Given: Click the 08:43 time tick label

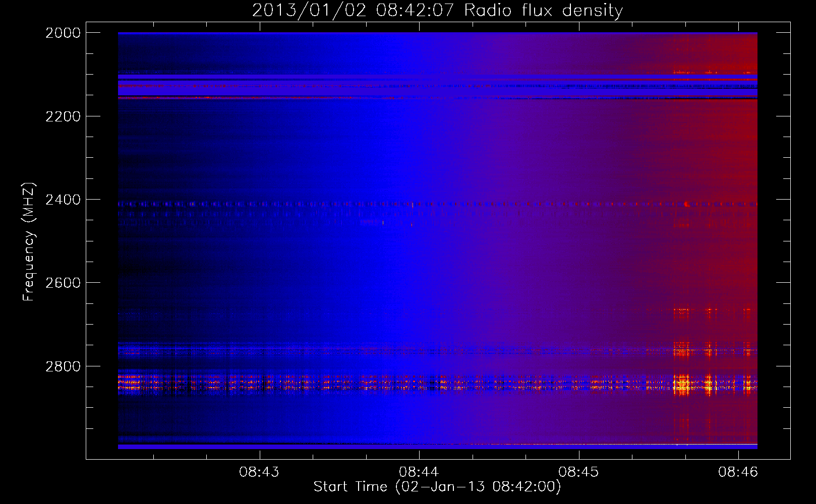Looking at the screenshot, I should pyautogui.click(x=259, y=472).
